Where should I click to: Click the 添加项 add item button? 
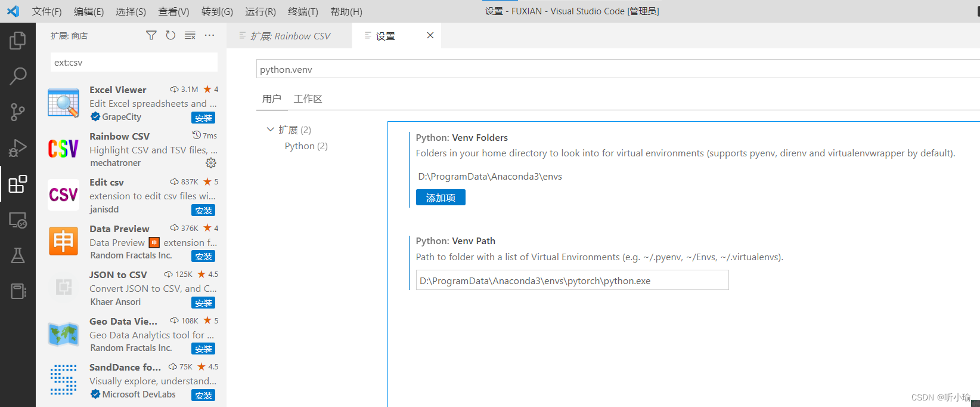point(441,198)
